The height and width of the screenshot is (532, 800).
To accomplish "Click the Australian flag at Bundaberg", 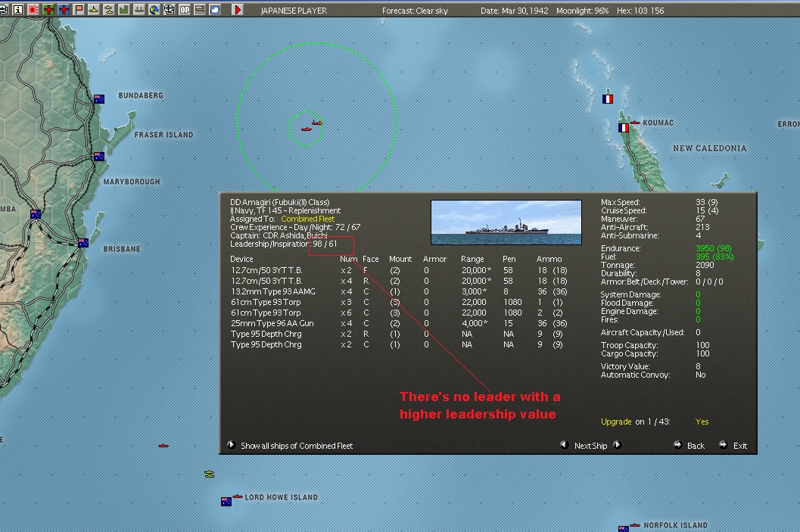I will pyautogui.click(x=99, y=99).
